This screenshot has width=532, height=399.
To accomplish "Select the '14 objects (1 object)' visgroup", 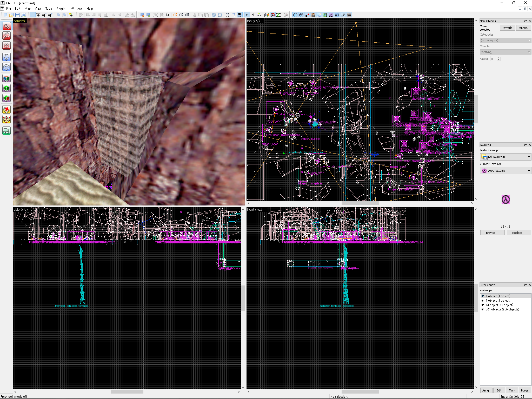I will click(506, 305).
